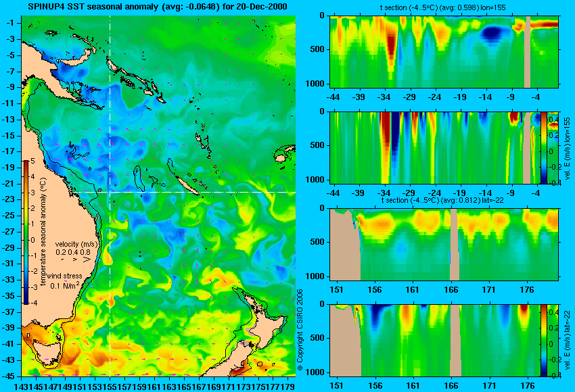
Task: Click the '-1' latitude label on map axis
Action: (10, 23)
